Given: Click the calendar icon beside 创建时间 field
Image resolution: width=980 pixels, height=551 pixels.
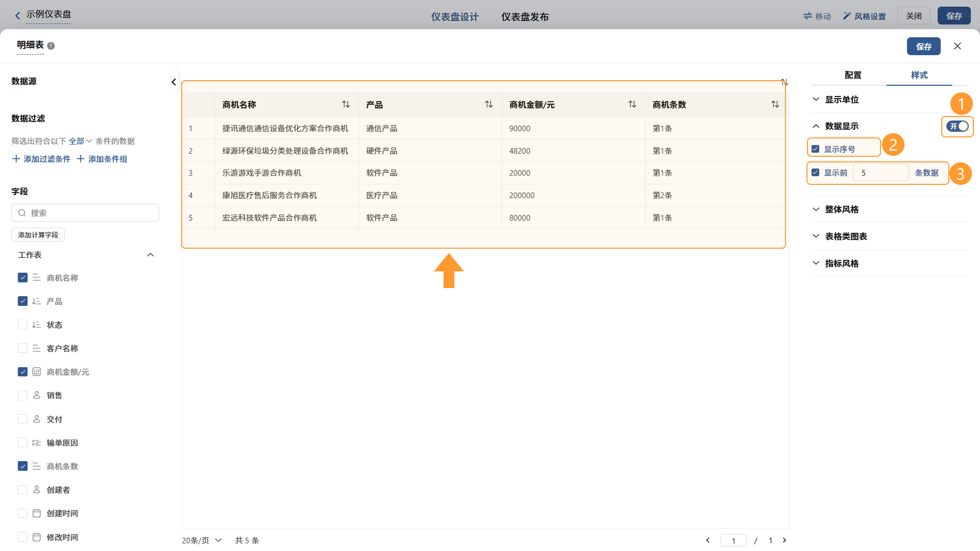Looking at the screenshot, I should [37, 513].
